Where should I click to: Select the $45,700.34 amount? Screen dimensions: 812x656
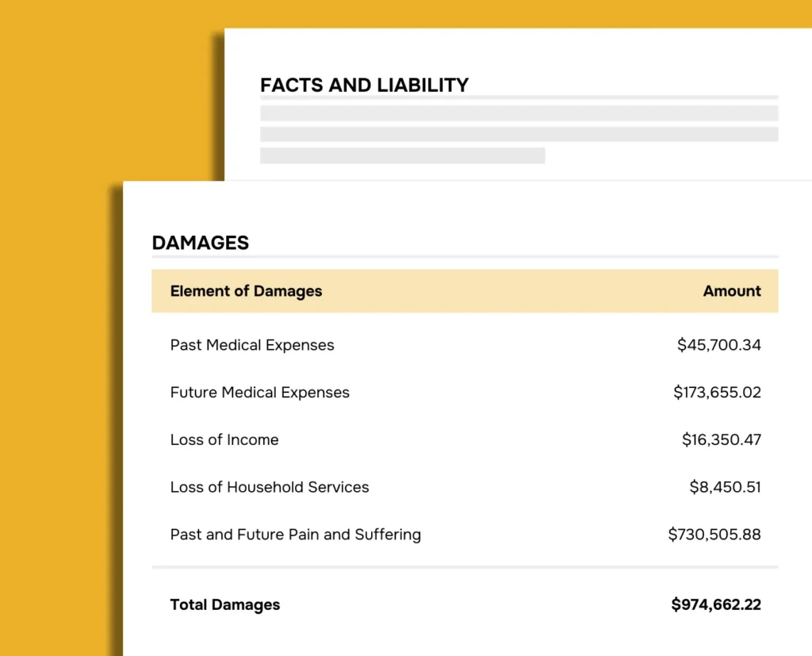coord(718,345)
